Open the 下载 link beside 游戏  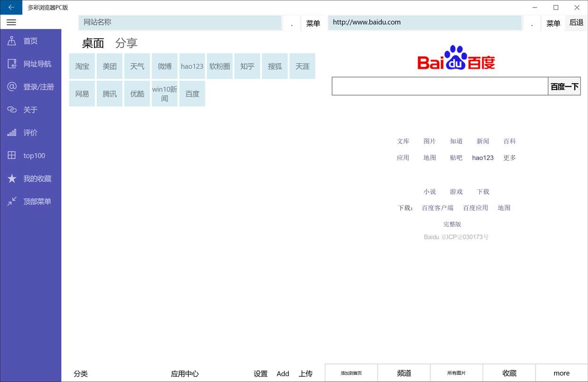(483, 191)
